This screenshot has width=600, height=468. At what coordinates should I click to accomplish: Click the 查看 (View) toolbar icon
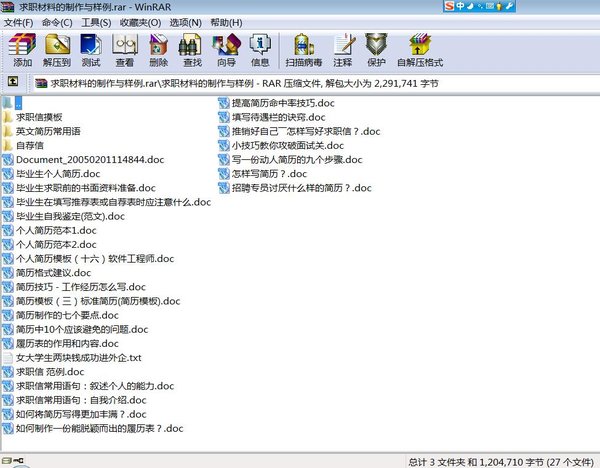click(125, 50)
